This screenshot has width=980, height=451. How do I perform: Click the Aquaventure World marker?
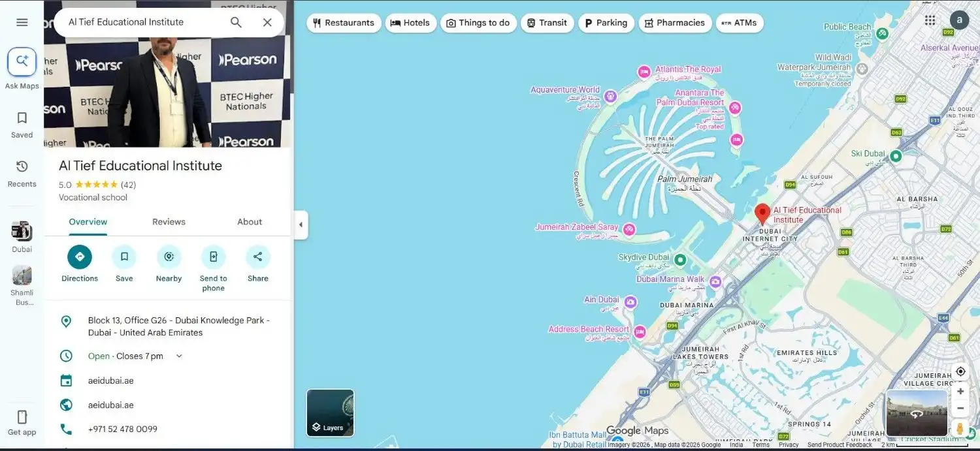point(610,97)
